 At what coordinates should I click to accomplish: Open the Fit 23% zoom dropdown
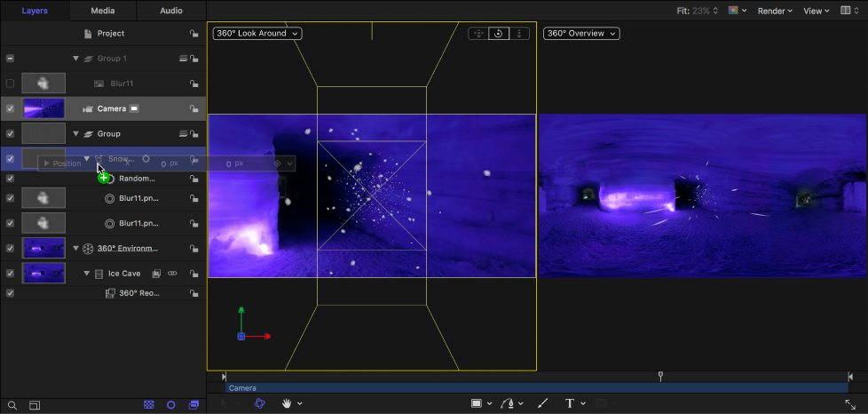(x=698, y=11)
